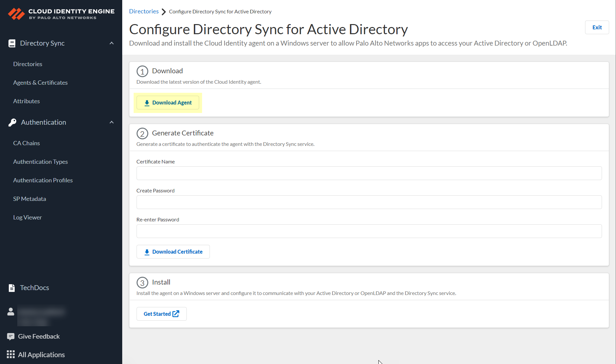This screenshot has height=364, width=616.
Task: Select CA Chains in the sidebar
Action: click(x=26, y=143)
